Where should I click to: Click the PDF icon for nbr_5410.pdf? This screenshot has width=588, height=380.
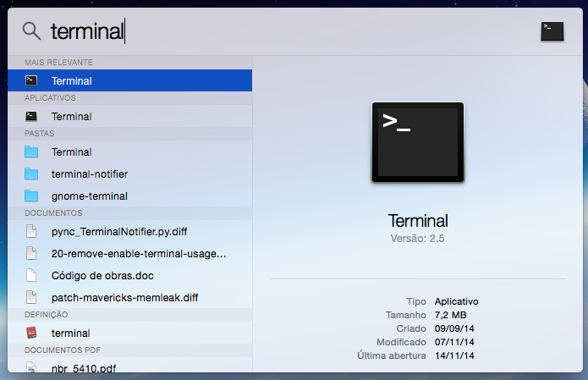click(x=31, y=367)
